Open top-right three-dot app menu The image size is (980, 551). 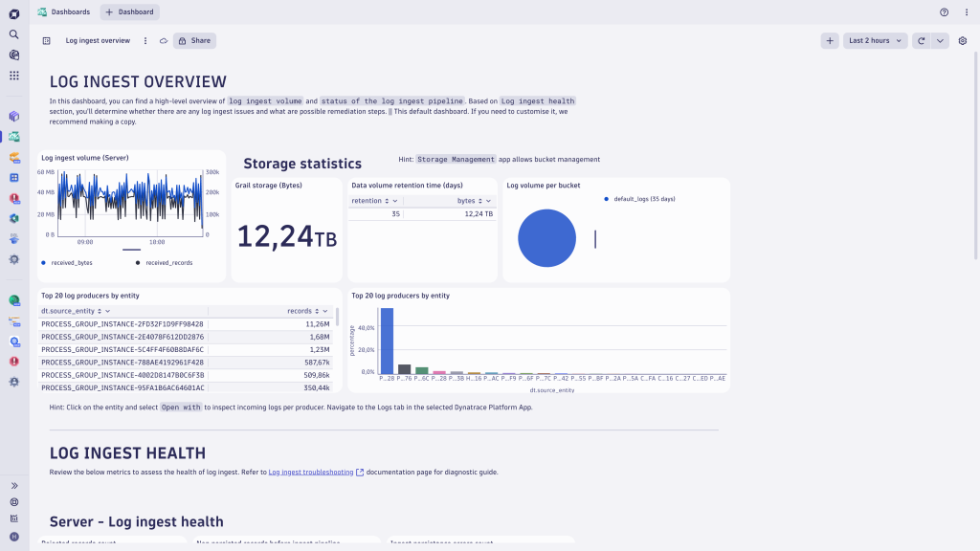coord(967,11)
